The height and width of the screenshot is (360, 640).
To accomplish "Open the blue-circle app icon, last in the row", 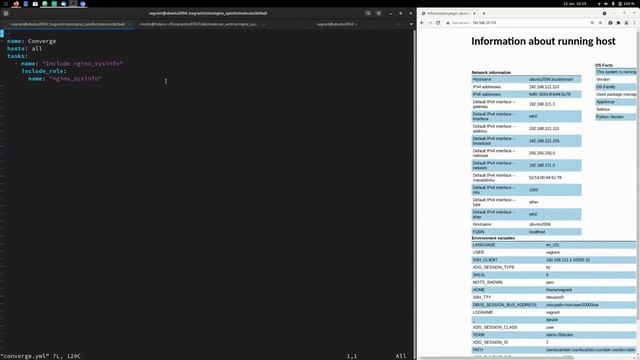I will click(83, 4).
